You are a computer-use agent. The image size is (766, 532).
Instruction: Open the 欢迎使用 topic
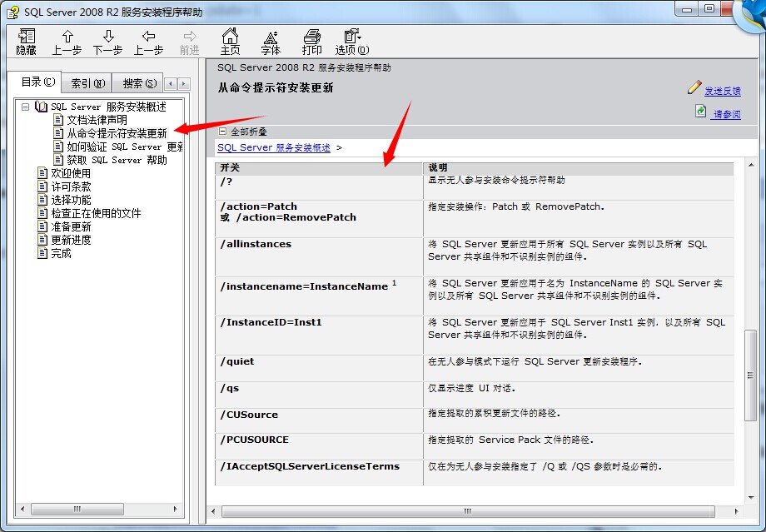pos(71,173)
